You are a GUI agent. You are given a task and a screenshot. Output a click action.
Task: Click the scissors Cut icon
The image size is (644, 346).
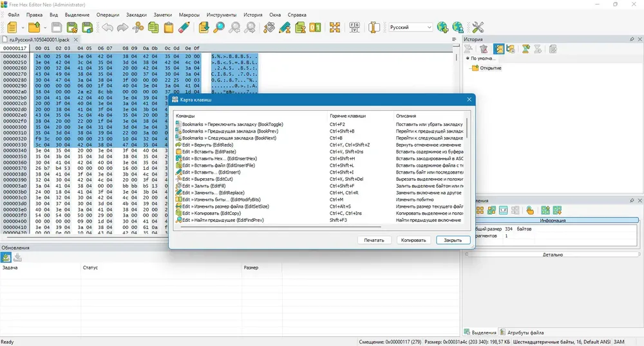point(138,28)
